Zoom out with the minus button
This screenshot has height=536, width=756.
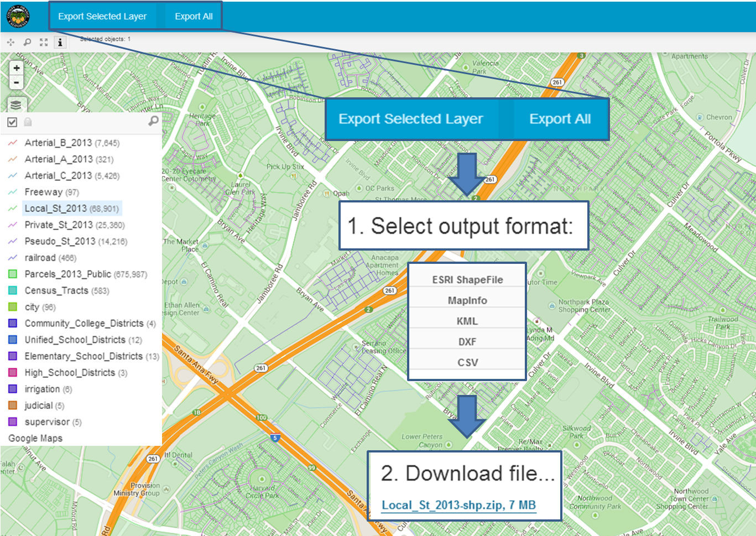[x=17, y=82]
